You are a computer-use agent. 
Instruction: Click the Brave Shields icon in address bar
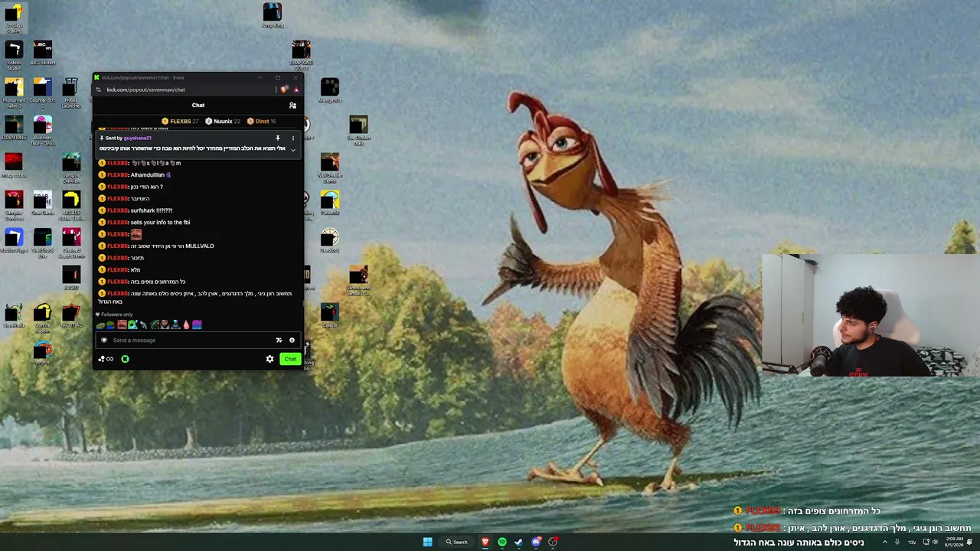click(284, 90)
